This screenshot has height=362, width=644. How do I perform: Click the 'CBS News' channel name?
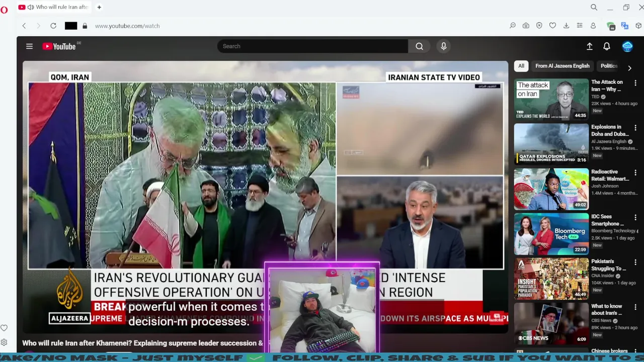(601, 321)
